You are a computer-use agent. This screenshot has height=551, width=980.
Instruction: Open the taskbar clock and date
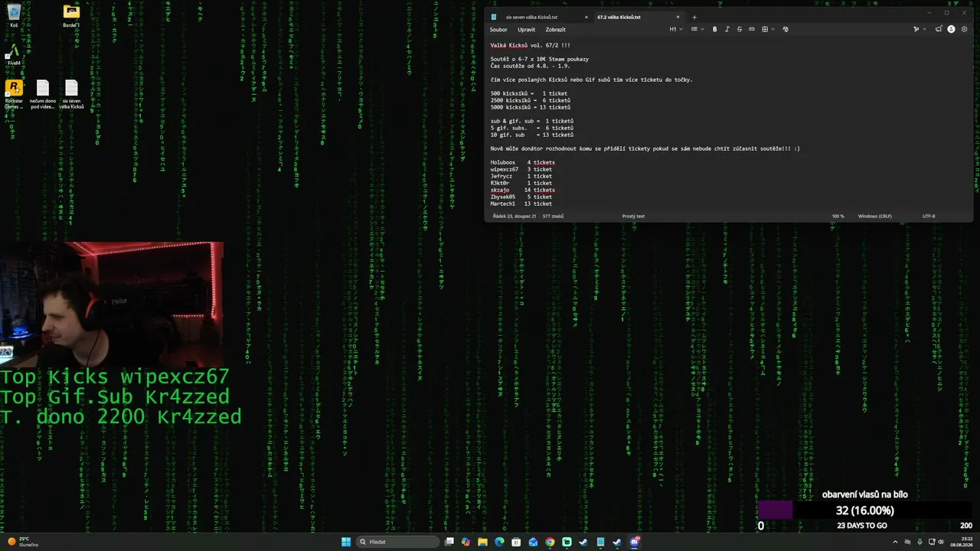pyautogui.click(x=961, y=542)
